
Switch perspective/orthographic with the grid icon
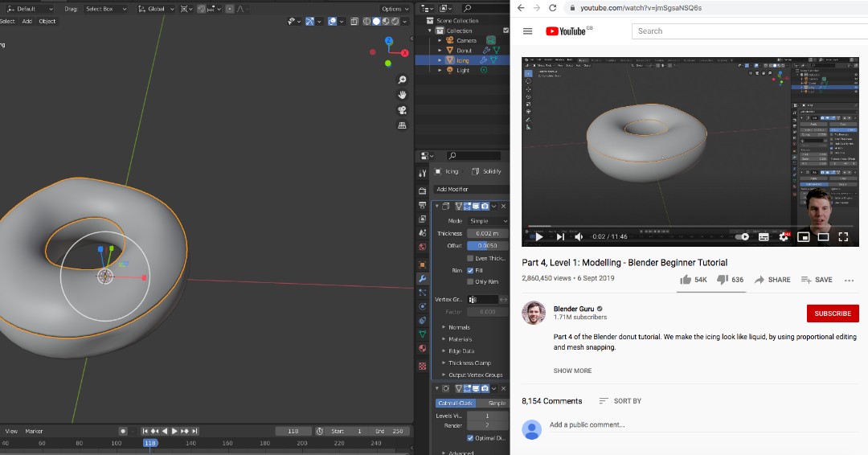[403, 125]
